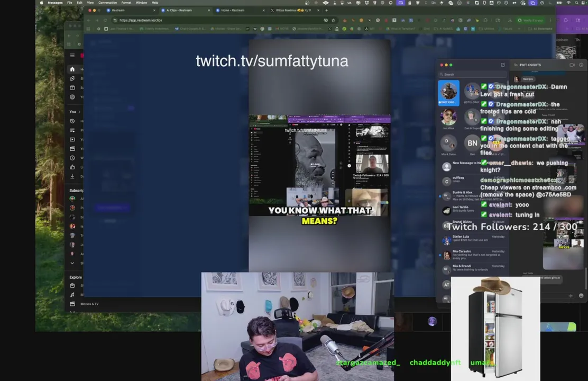Start a video call in Messages
Viewport: 588px width, 381px height.
572,65
